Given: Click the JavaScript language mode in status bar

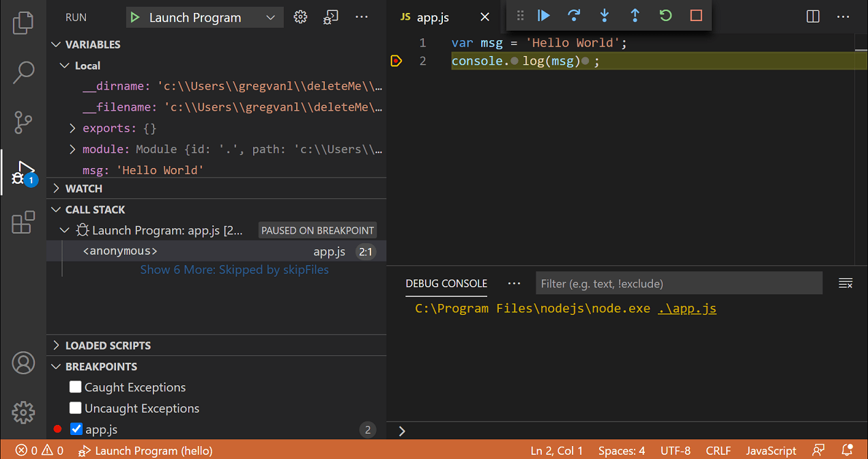Looking at the screenshot, I should coord(770,451).
